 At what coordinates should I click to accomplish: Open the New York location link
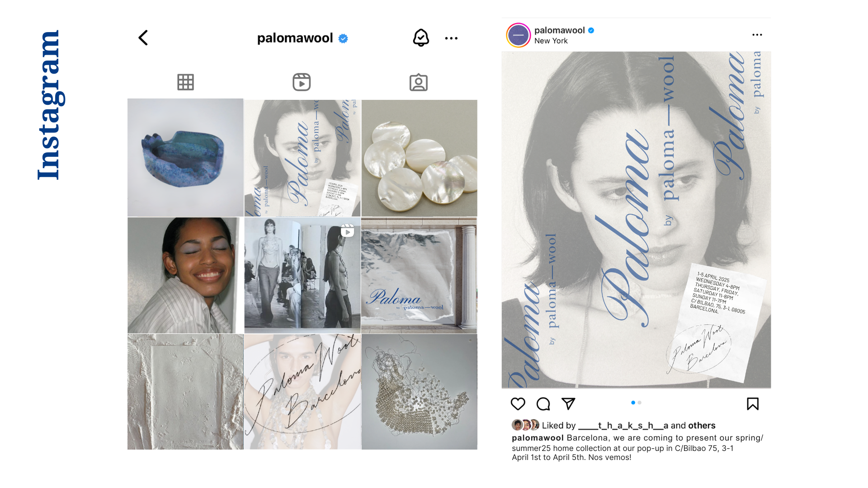tap(551, 41)
